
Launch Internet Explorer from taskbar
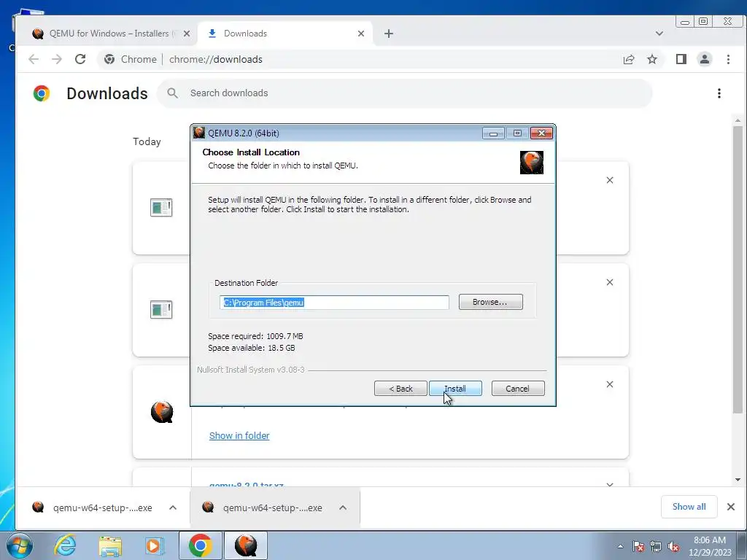(x=64, y=545)
